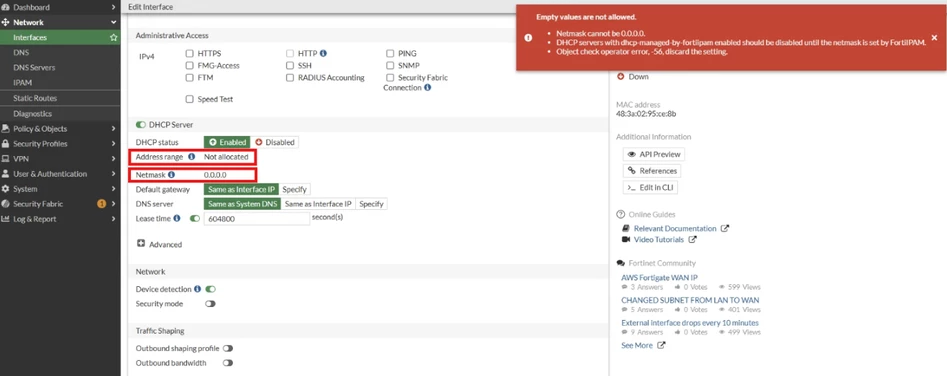Click the Fortinet Community chat icon
Screen dimensions: 947x376
click(x=620, y=263)
